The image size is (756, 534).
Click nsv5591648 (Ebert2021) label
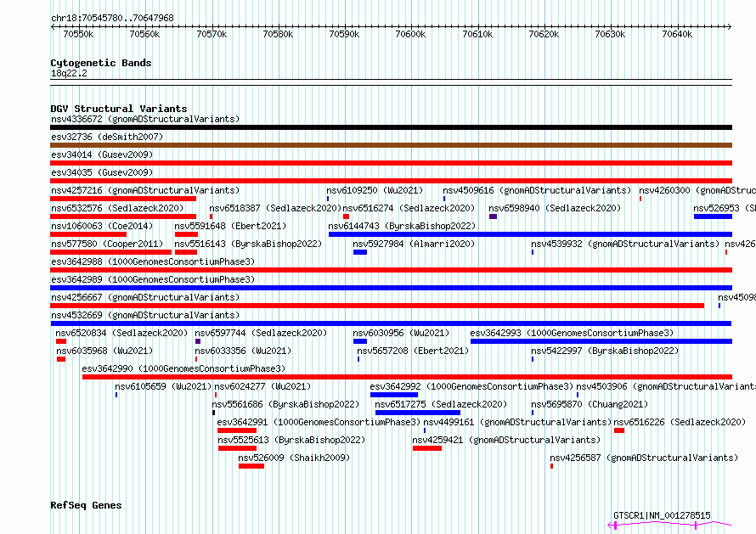230,226
